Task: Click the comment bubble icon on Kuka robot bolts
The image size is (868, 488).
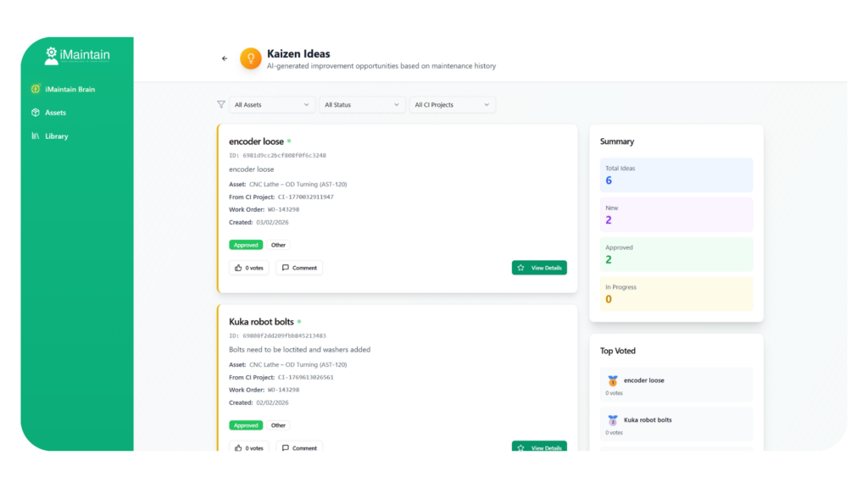Action: pos(286,447)
